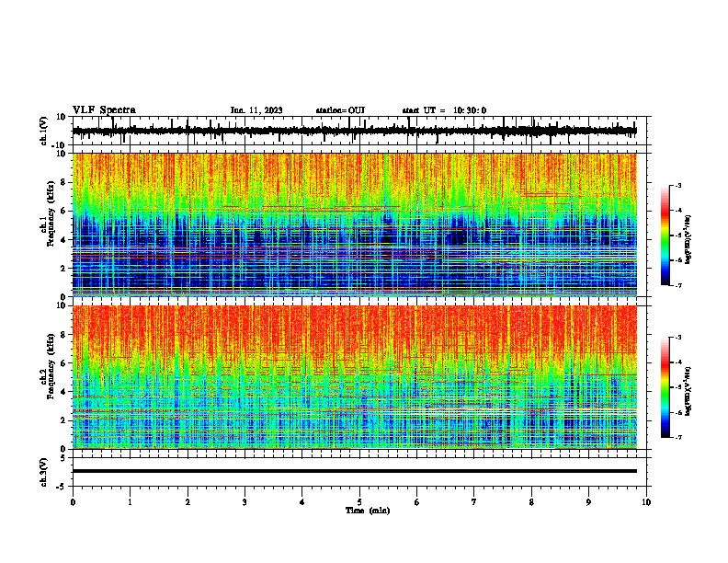Viewport: 728px width, 563px height.
Task: Click the "-7" label on ch.1 color scale
Action: (678, 285)
